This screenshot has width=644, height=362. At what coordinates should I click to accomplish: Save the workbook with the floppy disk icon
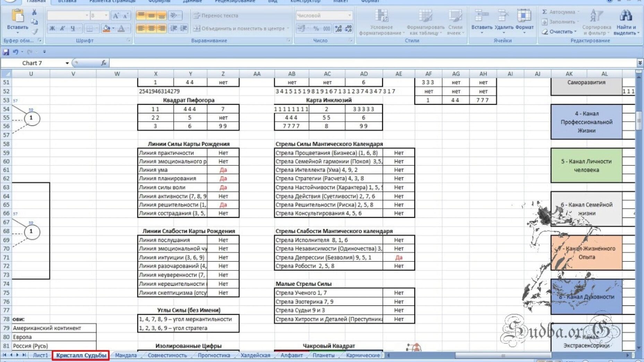point(6,52)
